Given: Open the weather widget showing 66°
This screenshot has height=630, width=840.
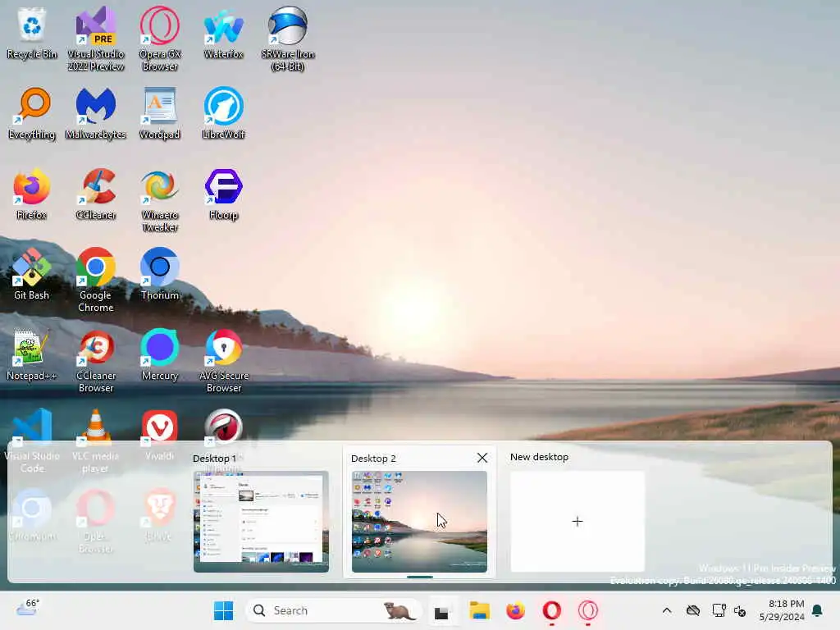Looking at the screenshot, I should click(x=27, y=609).
